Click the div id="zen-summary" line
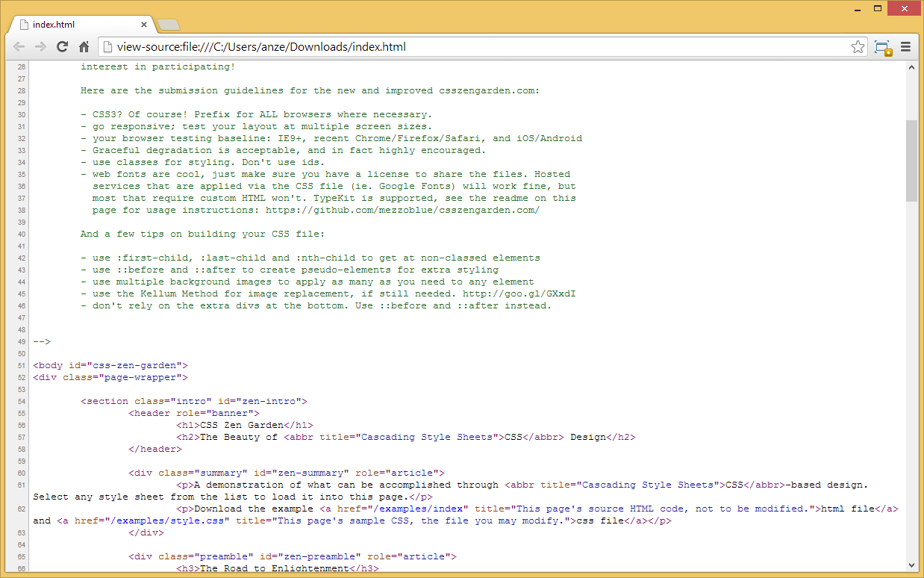This screenshot has height=578, width=924. (x=287, y=473)
